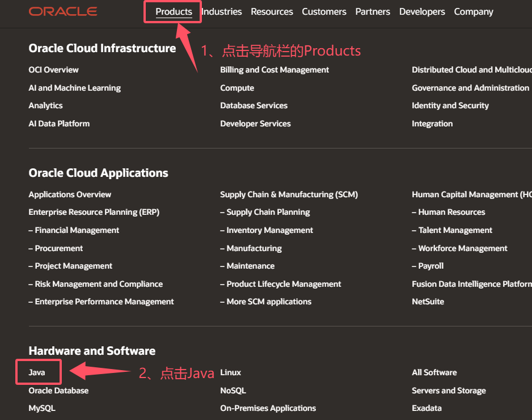Open Developer Services link
This screenshot has height=420, width=532.
click(x=255, y=124)
